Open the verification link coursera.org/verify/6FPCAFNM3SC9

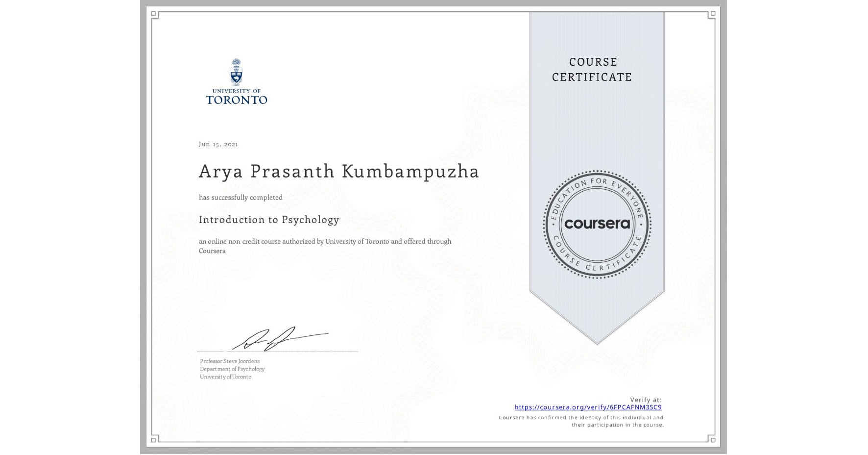pyautogui.click(x=588, y=407)
